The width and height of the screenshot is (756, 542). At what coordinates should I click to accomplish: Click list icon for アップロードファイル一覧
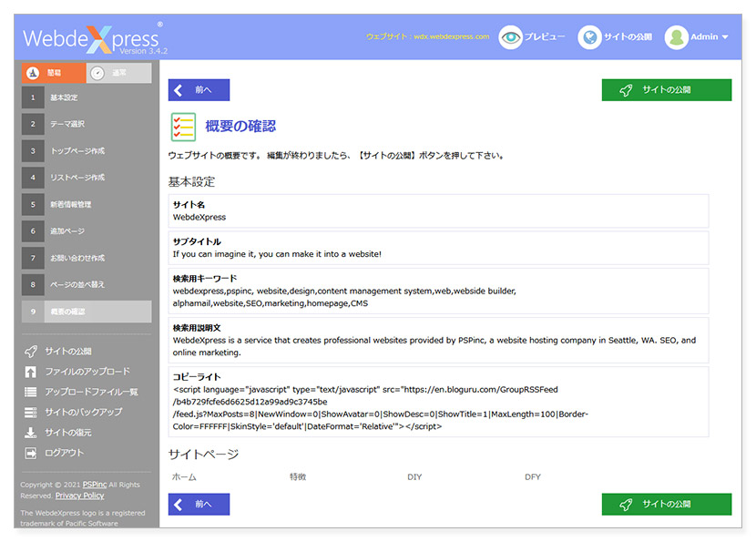click(x=30, y=392)
